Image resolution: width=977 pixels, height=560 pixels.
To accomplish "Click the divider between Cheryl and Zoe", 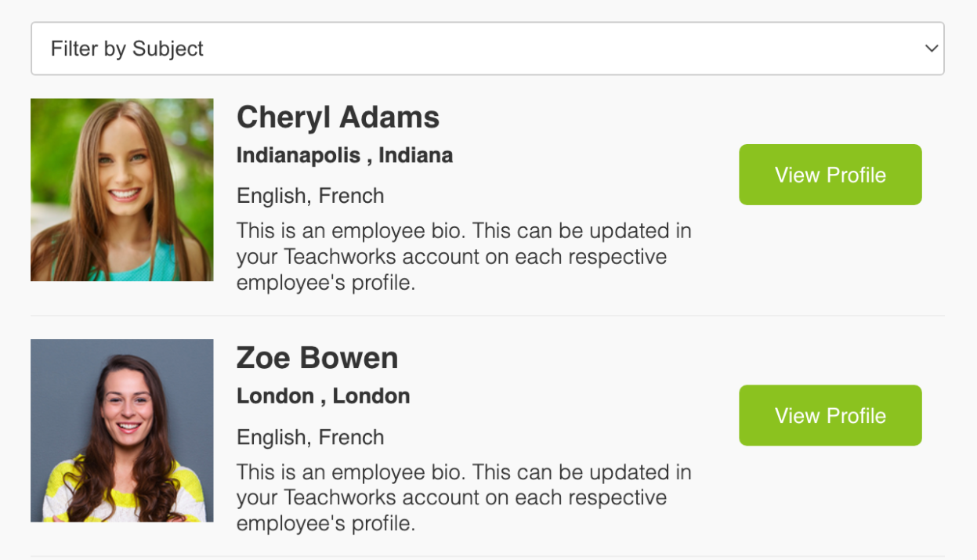I will [x=487, y=316].
